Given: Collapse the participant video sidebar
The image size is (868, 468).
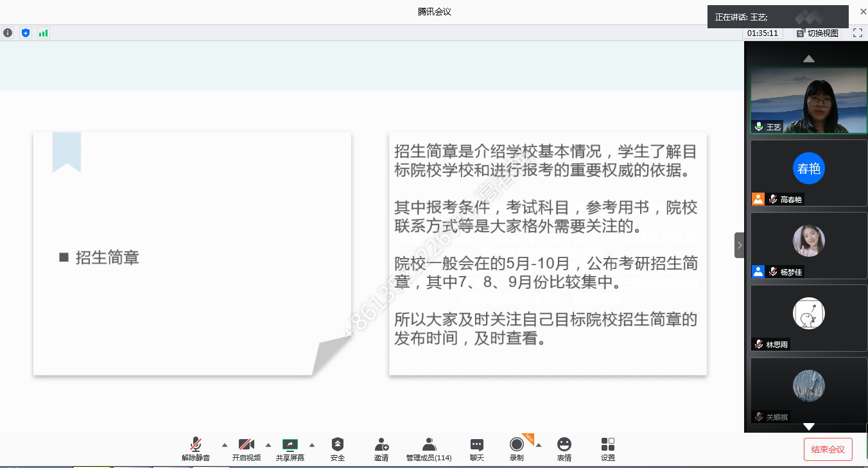Looking at the screenshot, I should pyautogui.click(x=739, y=245).
